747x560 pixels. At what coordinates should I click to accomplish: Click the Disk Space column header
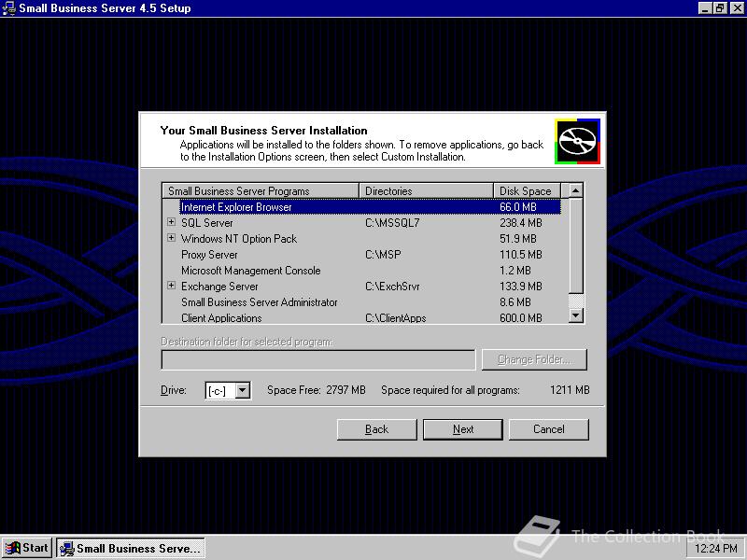coord(527,191)
